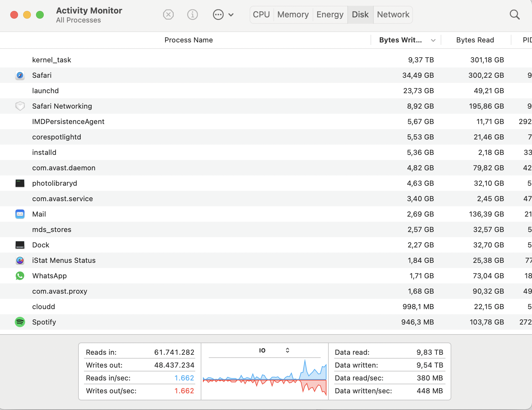
Task: Click the photolibraryd terminal icon
Action: pyautogui.click(x=20, y=183)
